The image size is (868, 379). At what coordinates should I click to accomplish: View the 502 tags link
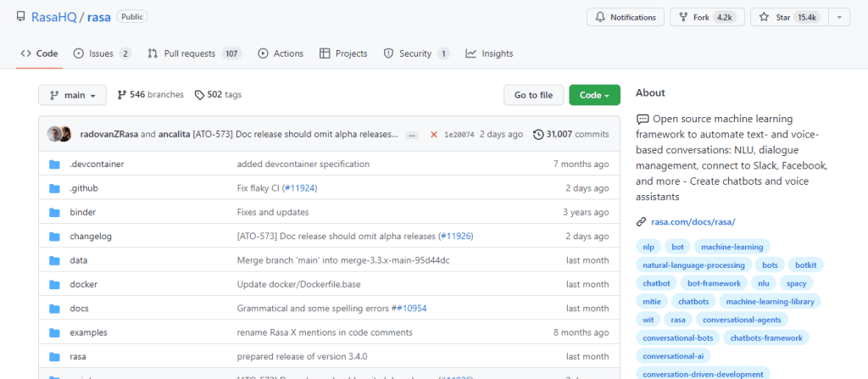(218, 95)
